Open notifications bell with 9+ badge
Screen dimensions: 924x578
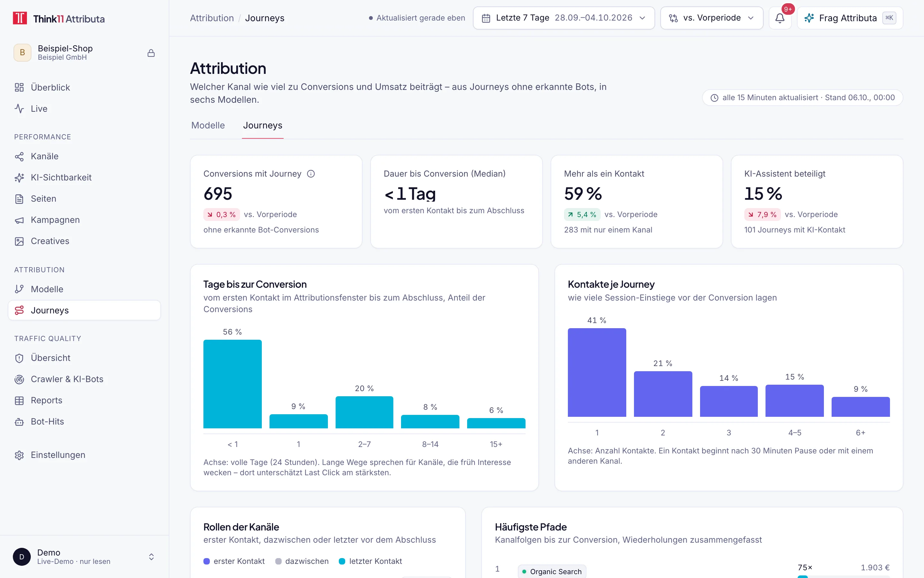tap(780, 18)
